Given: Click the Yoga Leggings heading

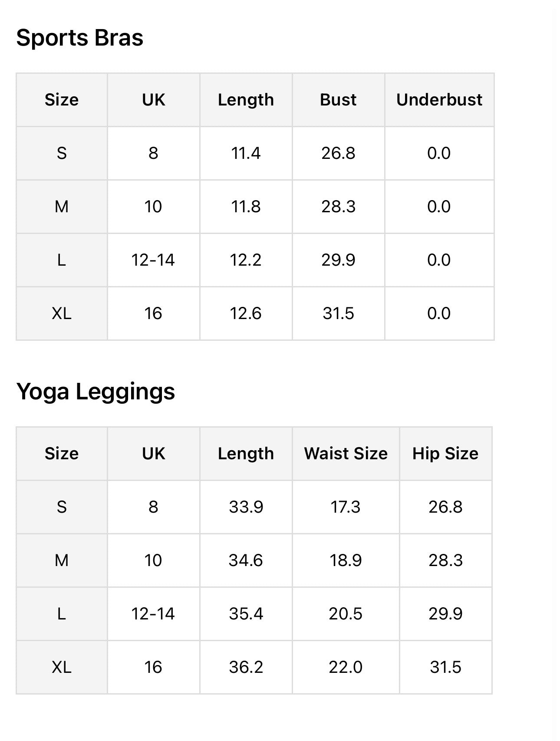Looking at the screenshot, I should 96,391.
